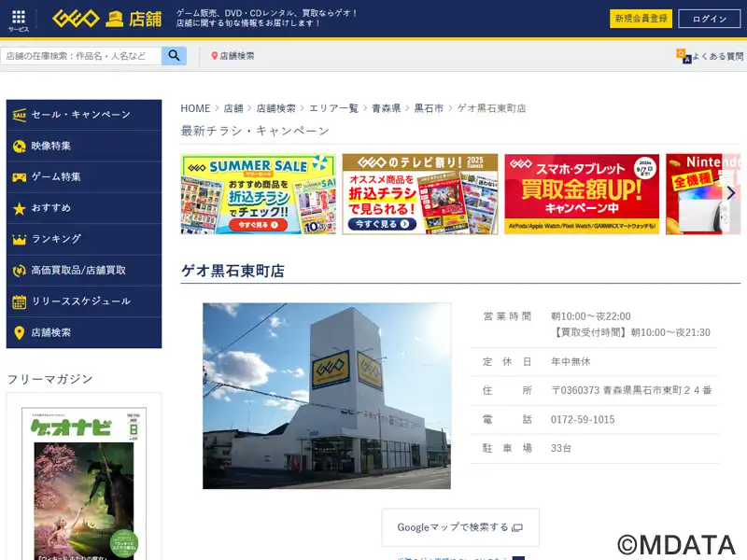Open the Nintendo campaign banner
Viewport: 747px width, 560px height.
tap(704, 194)
